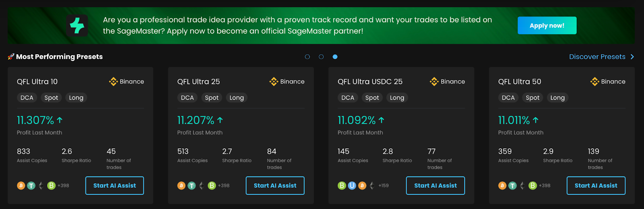Click the green B coin icon on the QFL Ultra USDC 25 card
The image size is (644, 209).
point(342,186)
